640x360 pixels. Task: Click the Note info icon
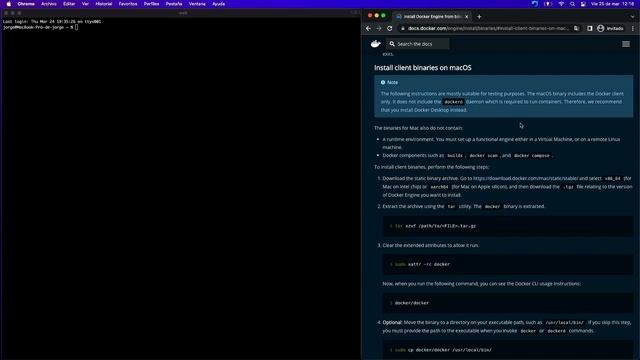click(x=383, y=82)
